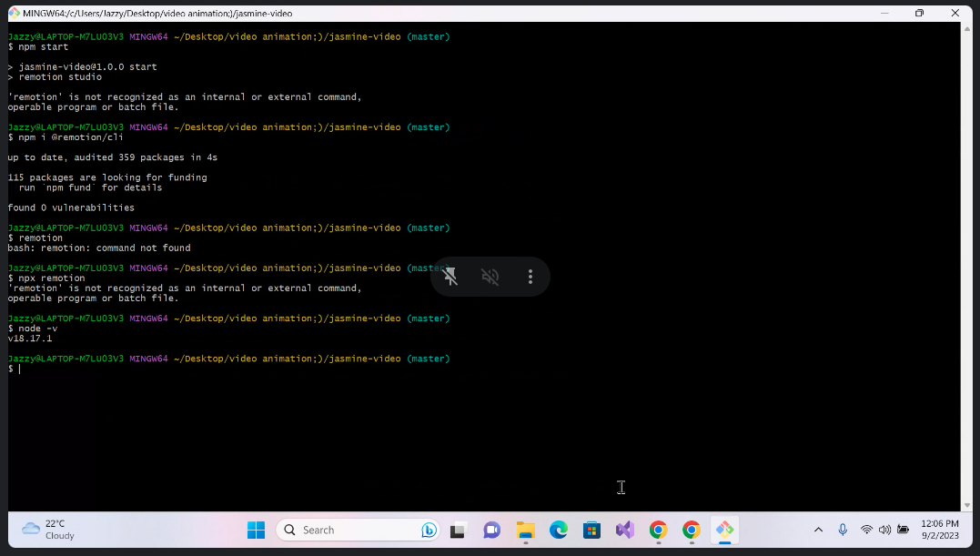The height and width of the screenshot is (556, 980).
Task: Toggle the pin button on the floating overlay
Action: click(450, 277)
